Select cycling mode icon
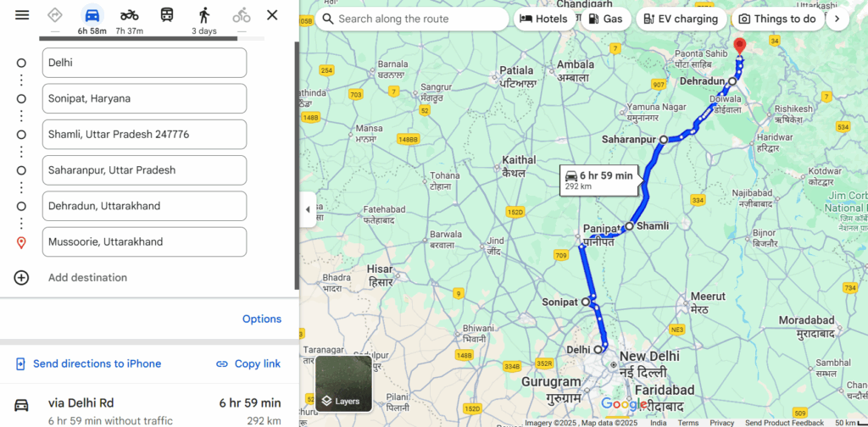868x427 pixels. (x=242, y=15)
